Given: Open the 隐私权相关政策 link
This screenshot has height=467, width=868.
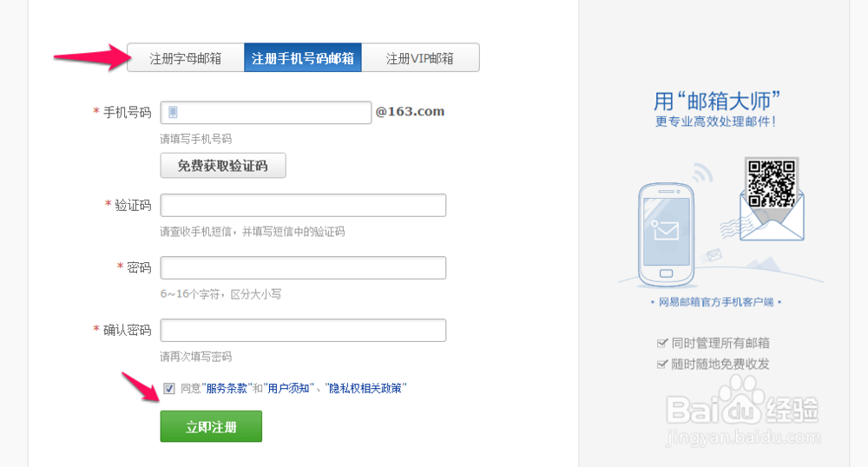Looking at the screenshot, I should click(x=365, y=388).
